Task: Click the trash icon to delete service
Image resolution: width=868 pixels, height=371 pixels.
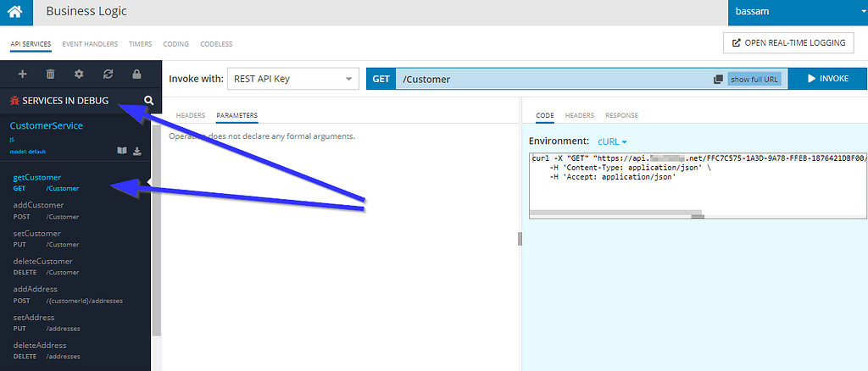Action: coord(51,75)
